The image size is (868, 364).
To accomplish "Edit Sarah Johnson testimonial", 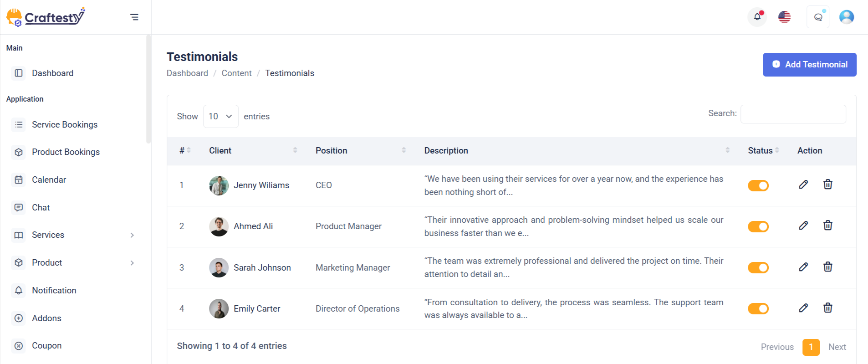I will coord(803,267).
